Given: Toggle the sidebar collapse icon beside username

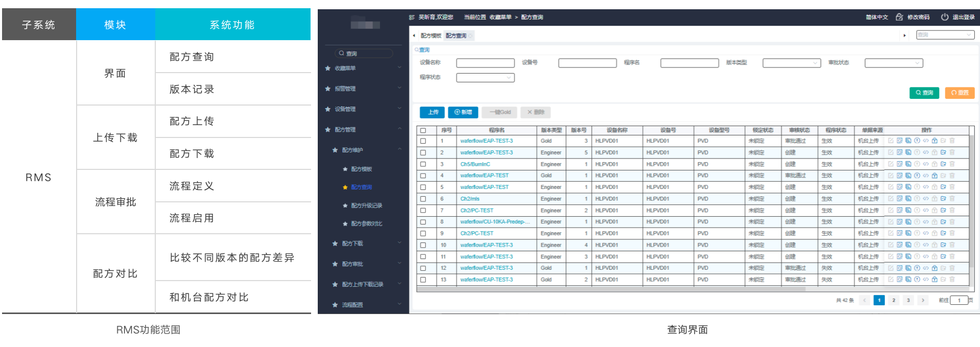Looking at the screenshot, I should 412,17.
